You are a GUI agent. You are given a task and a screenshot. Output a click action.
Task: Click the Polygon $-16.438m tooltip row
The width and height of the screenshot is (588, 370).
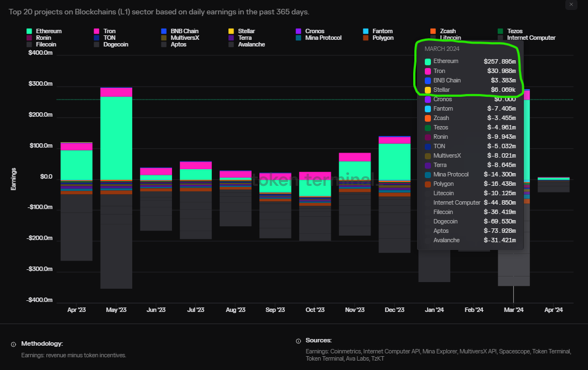[x=470, y=184]
